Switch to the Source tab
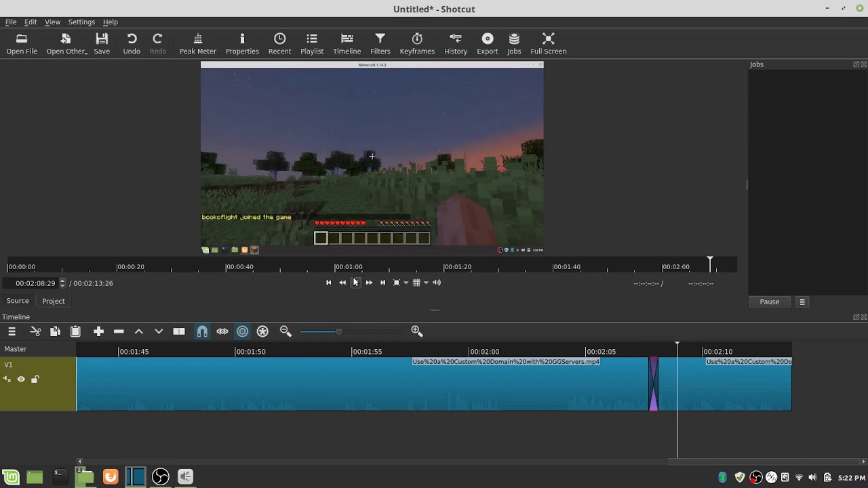Image resolution: width=868 pixels, height=488 pixels. (18, 301)
